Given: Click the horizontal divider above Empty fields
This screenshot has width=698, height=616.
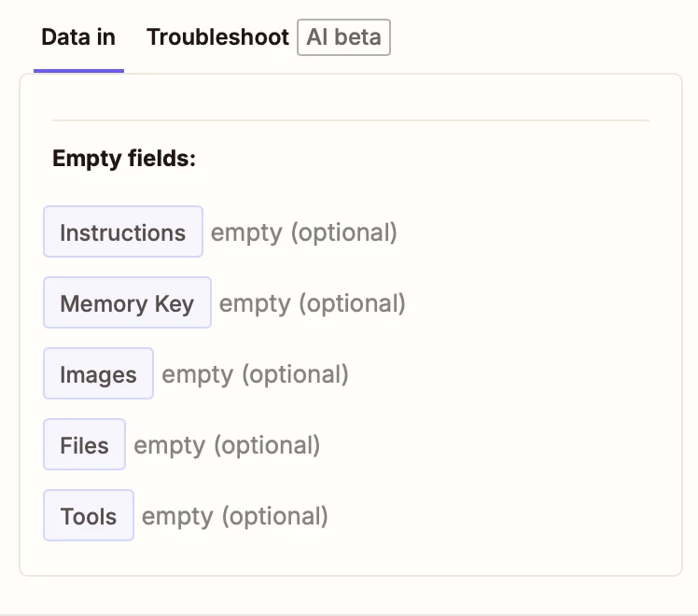Looking at the screenshot, I should pyautogui.click(x=351, y=119).
